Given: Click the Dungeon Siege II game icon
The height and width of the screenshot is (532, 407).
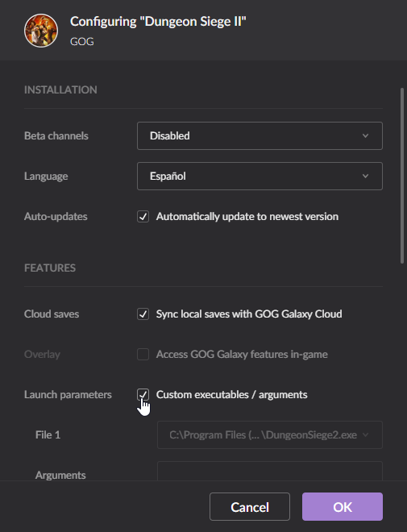Looking at the screenshot, I should coord(41,31).
